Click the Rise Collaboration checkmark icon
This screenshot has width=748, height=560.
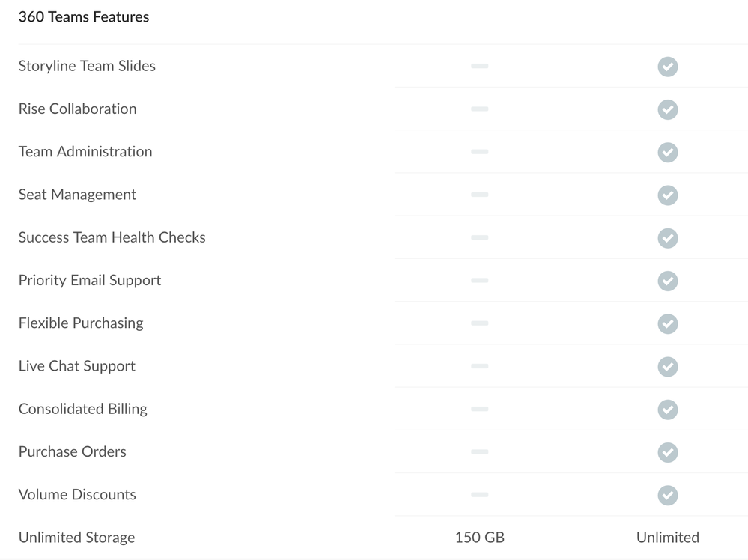tap(667, 109)
